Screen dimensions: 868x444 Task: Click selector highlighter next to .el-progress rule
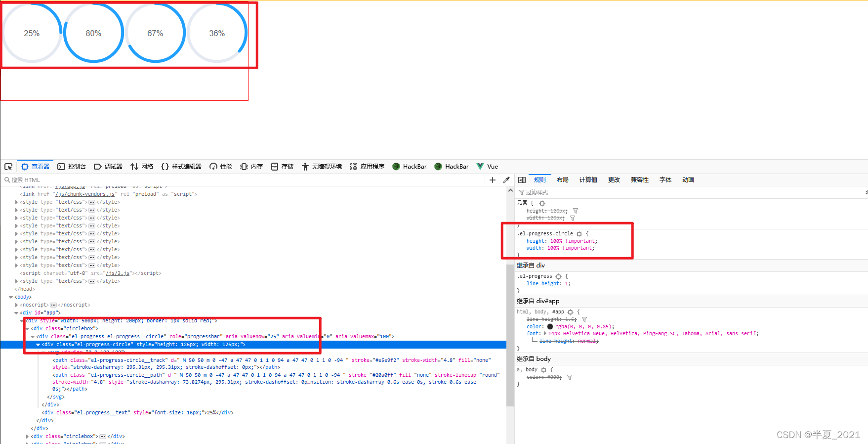click(559, 276)
